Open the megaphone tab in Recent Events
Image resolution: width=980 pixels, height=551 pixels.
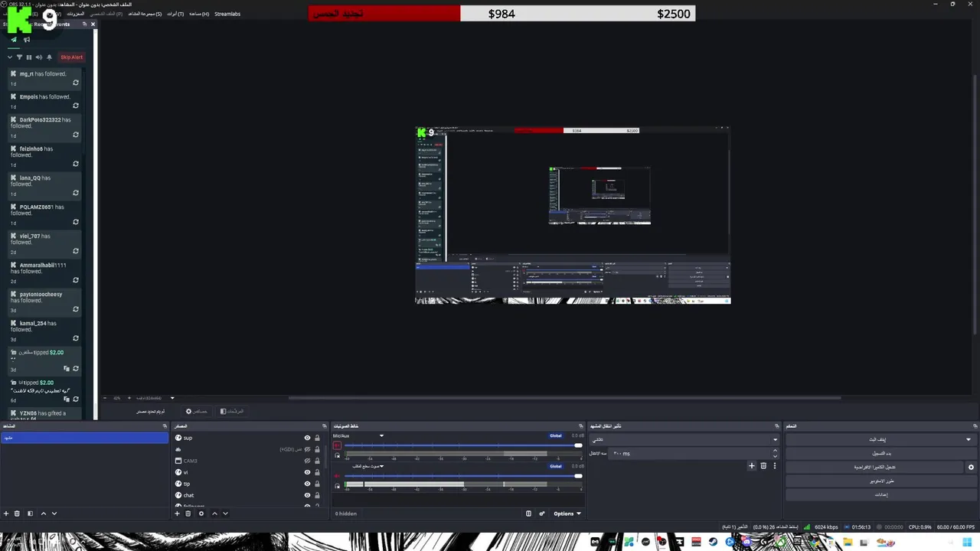coord(27,40)
